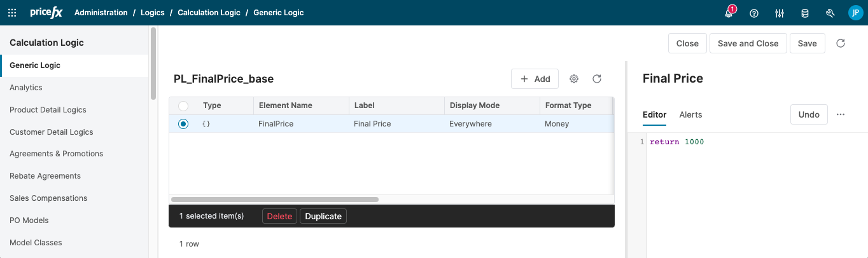Open the three-dot menu beside Undo
This screenshot has height=258, width=868.
point(841,114)
